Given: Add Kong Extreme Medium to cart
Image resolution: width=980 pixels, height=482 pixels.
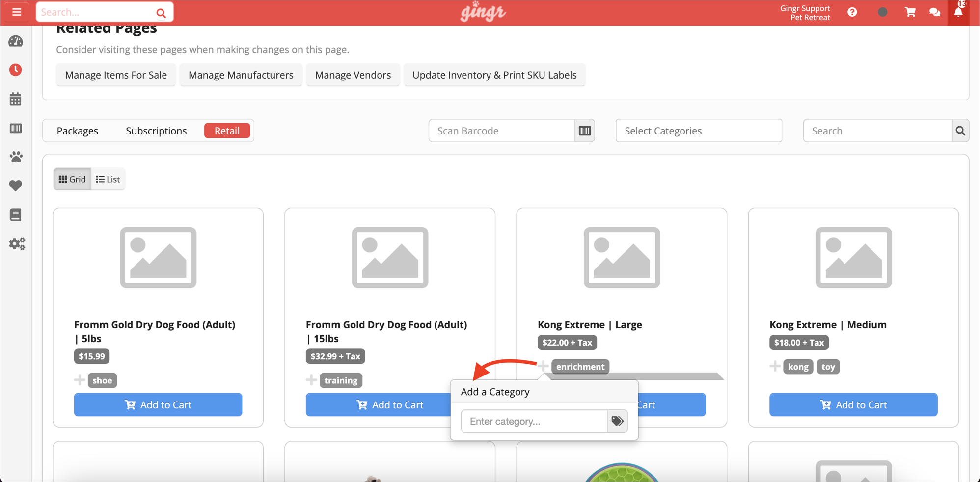Looking at the screenshot, I should pyautogui.click(x=853, y=404).
